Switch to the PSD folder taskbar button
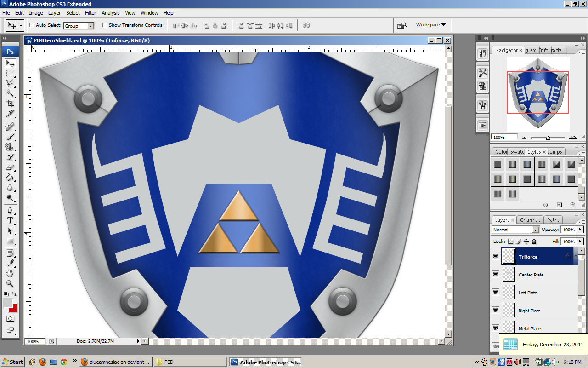Image resolution: width=588 pixels, height=368 pixels. pos(190,362)
